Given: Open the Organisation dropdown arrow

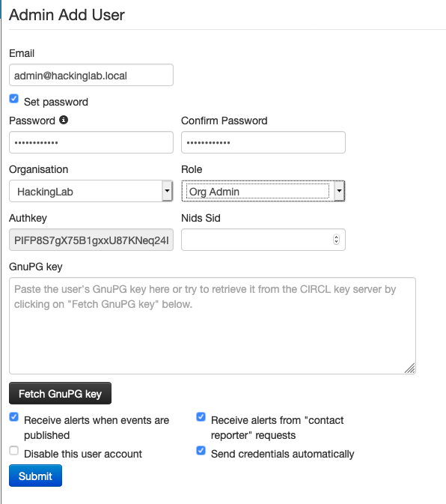Looking at the screenshot, I should [x=167, y=191].
